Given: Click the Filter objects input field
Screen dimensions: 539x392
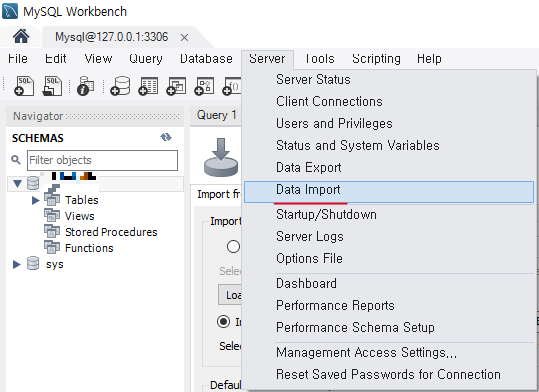Looking at the screenshot, I should tap(102, 160).
